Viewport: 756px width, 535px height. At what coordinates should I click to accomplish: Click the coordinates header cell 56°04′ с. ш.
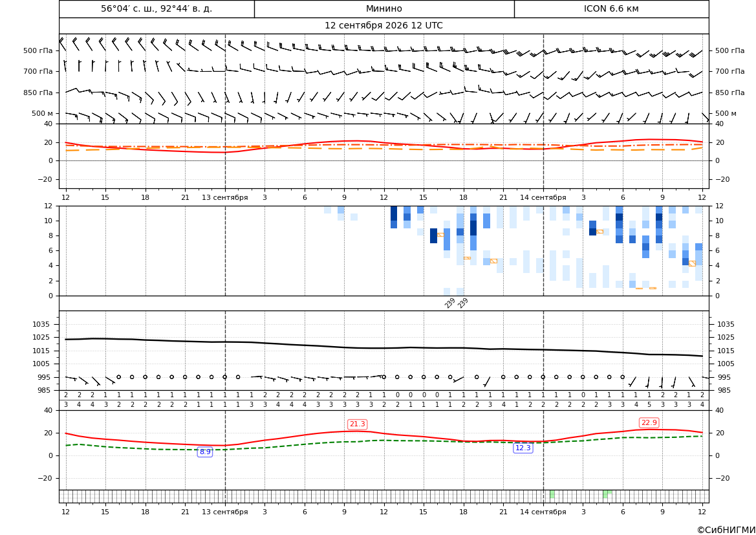(x=157, y=8)
